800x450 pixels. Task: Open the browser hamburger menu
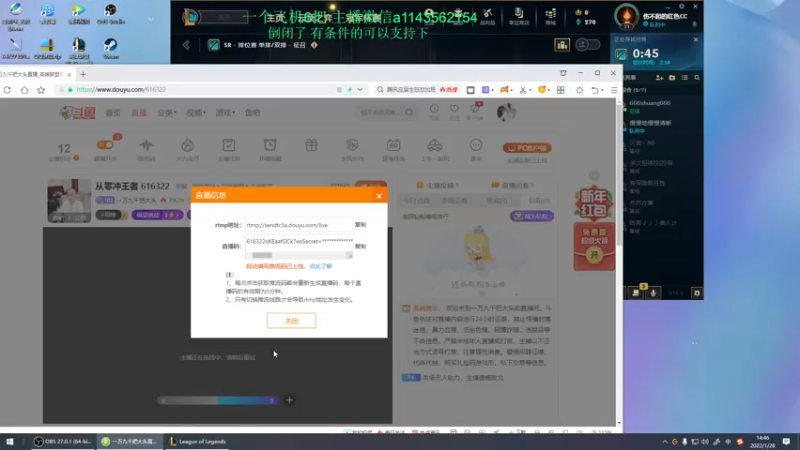tap(614, 90)
